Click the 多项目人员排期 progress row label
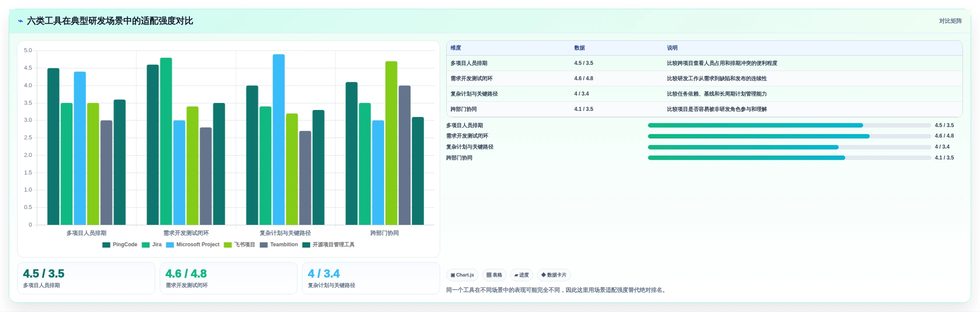 [465, 126]
